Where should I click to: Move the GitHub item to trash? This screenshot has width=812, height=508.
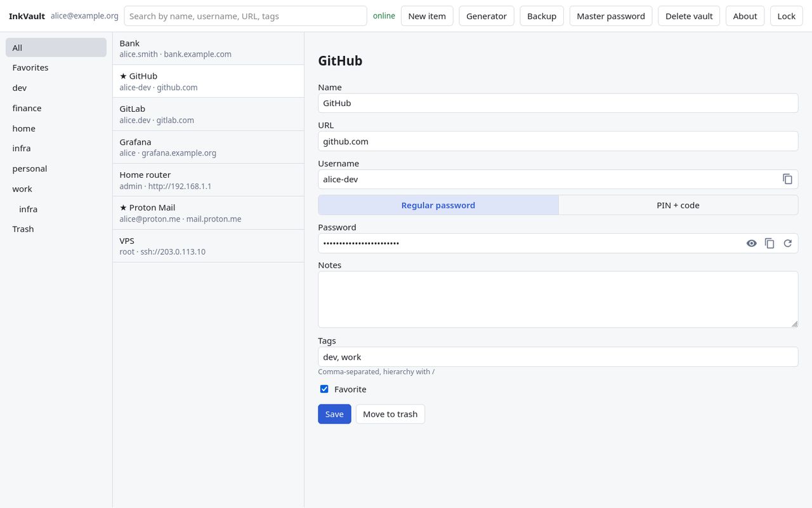[390, 414]
